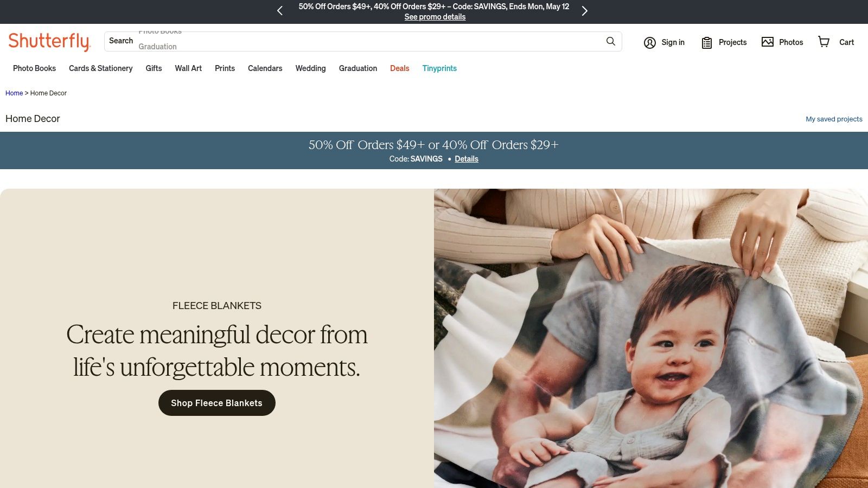
Task: Expand the Wall Art navigation menu
Action: 188,68
